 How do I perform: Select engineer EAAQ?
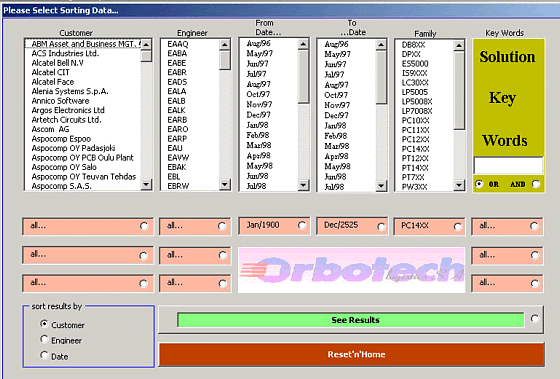click(x=178, y=44)
